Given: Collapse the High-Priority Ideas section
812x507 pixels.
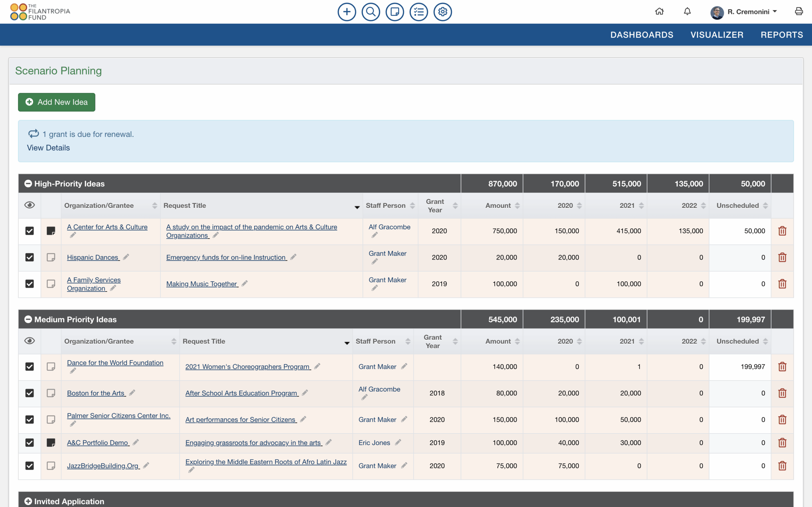Looking at the screenshot, I should [28, 183].
